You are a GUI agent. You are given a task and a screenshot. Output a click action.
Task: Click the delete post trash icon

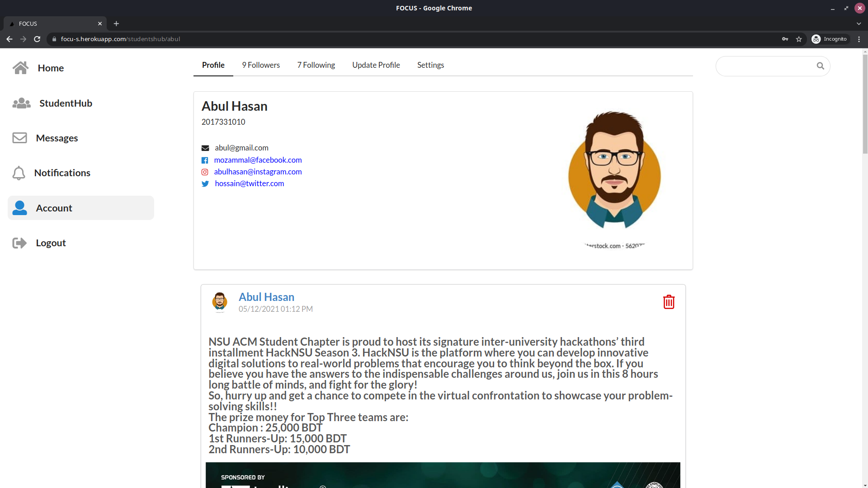pos(668,302)
